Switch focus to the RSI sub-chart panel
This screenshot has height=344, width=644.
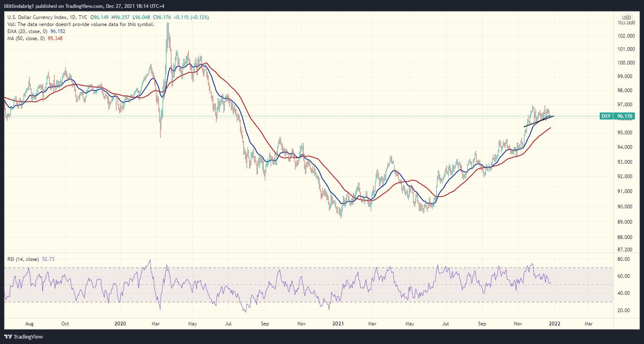click(290, 285)
